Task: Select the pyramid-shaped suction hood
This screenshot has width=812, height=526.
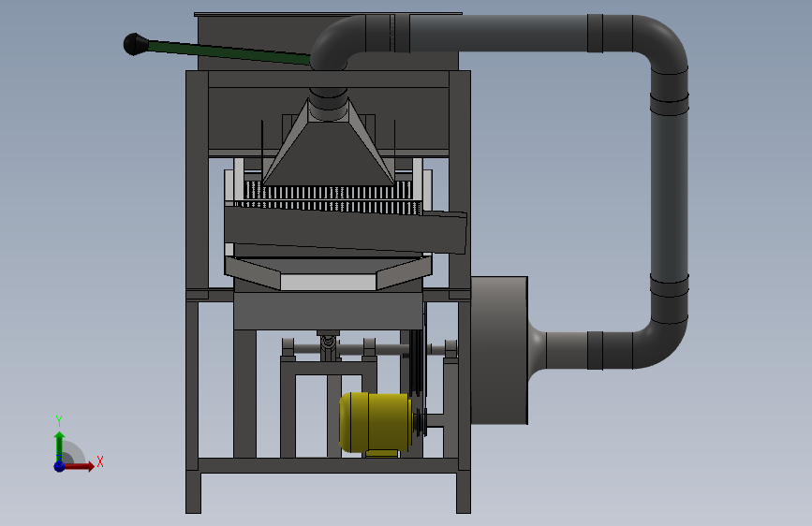Action: pyautogui.click(x=329, y=148)
